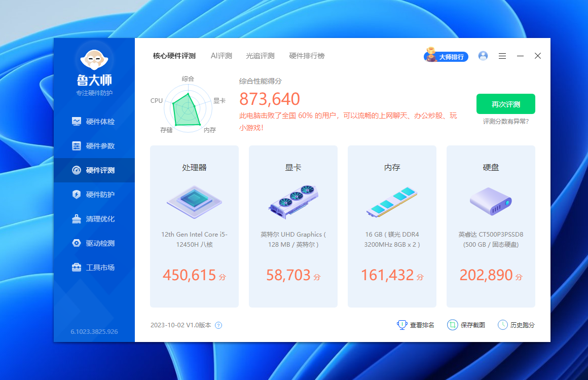This screenshot has width=588, height=380.
Task: Open 驱动检测 in the sidebar
Action: point(94,243)
